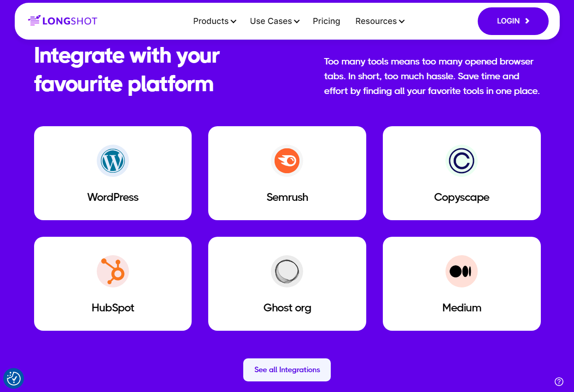
Task: Open the cookie consent badge icon
Action: [14, 379]
